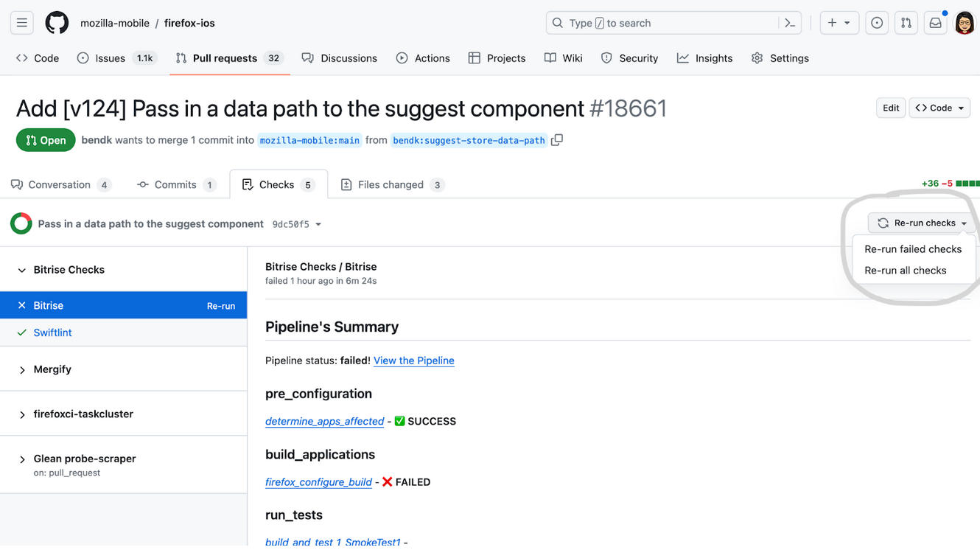Open the Actions tab
The width and height of the screenshot is (980, 550).
[x=423, y=58]
